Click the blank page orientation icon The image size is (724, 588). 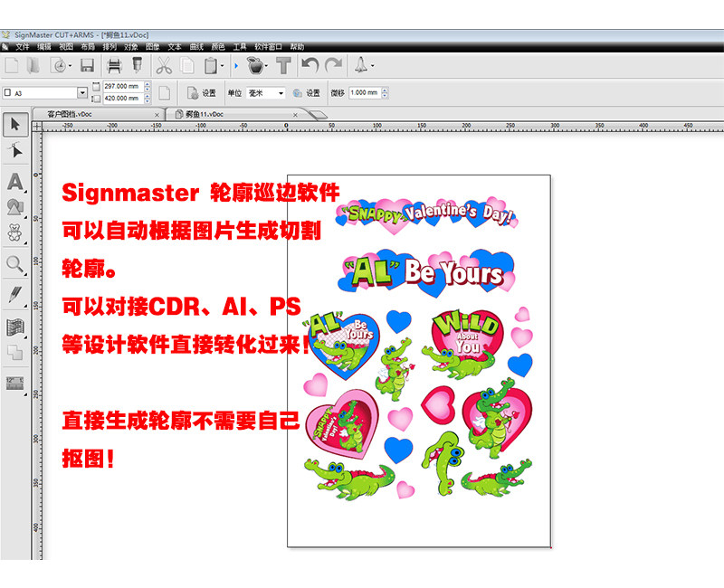(165, 93)
